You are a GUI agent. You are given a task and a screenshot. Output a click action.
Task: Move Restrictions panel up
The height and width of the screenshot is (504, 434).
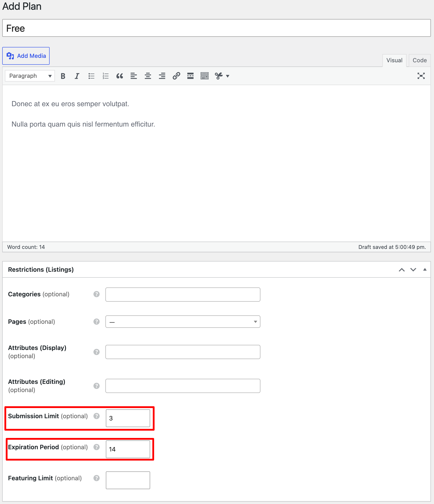coord(402,270)
